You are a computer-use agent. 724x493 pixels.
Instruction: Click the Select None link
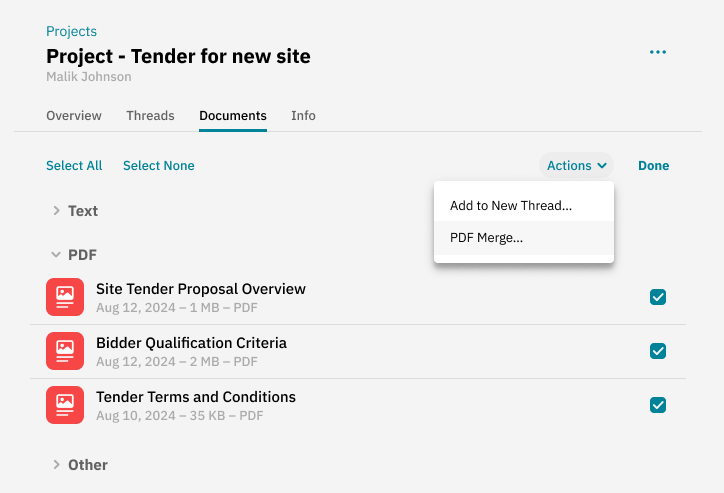tap(159, 166)
